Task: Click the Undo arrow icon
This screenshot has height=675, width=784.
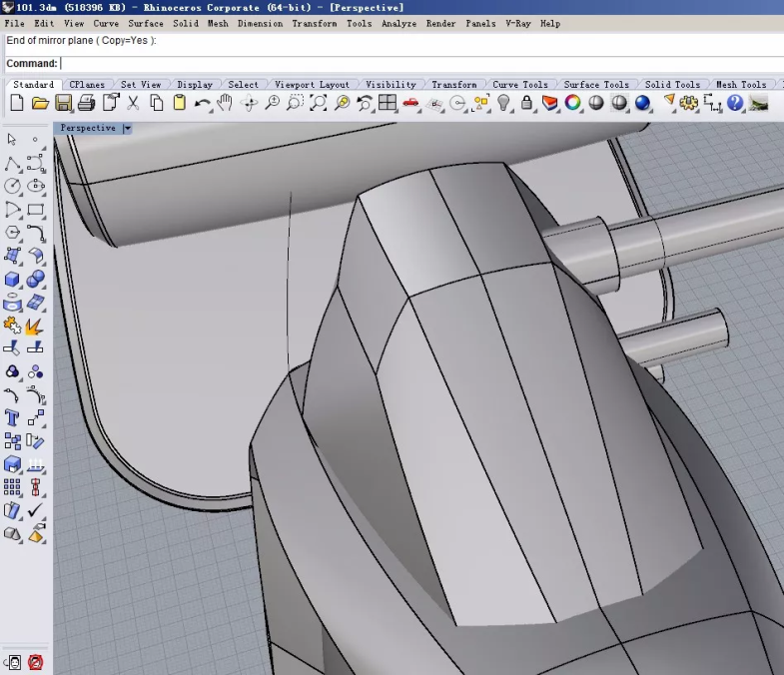Action: pos(203,103)
